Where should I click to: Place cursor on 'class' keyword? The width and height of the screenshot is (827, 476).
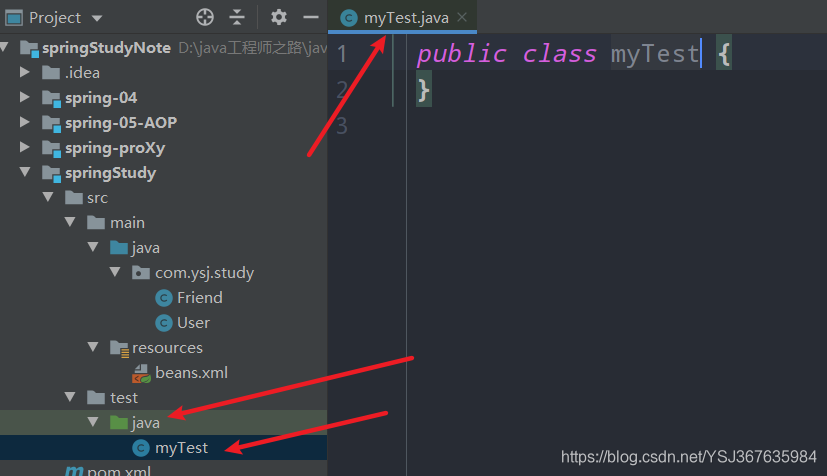pyautogui.click(x=559, y=54)
